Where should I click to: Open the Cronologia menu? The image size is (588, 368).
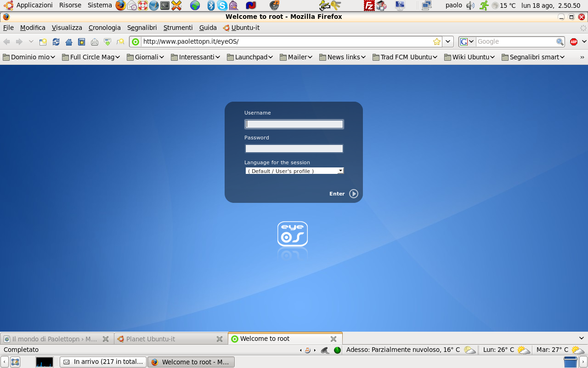point(105,28)
